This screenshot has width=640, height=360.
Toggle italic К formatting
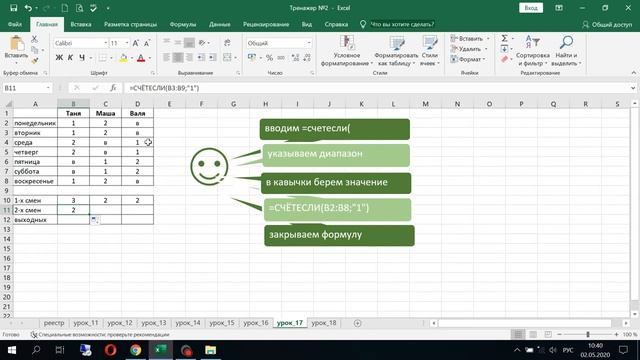[x=70, y=58]
